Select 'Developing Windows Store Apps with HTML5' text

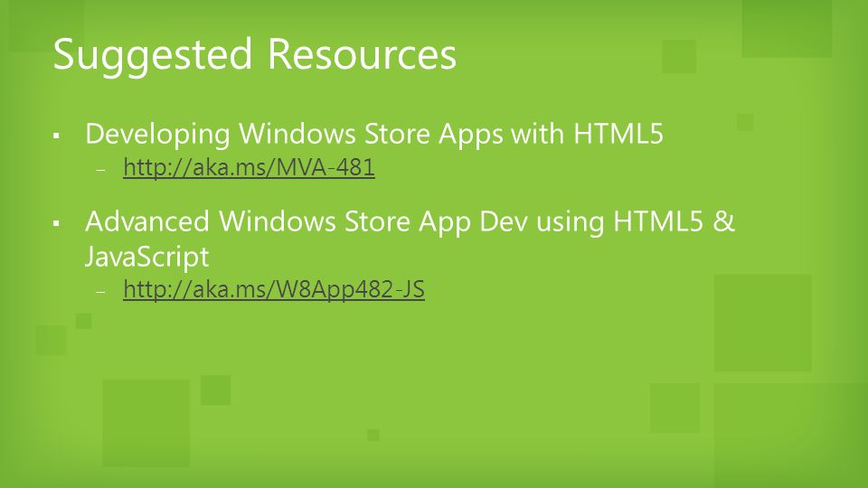[x=374, y=134]
